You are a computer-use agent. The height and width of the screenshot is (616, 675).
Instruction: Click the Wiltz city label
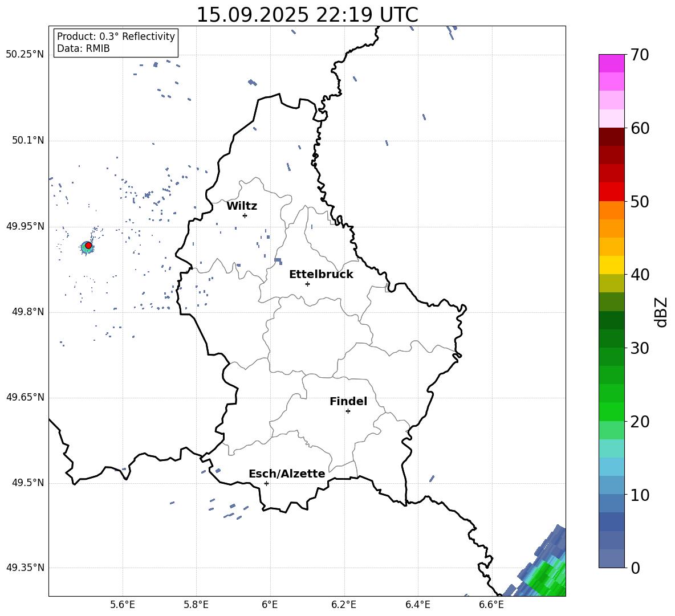click(x=242, y=206)
